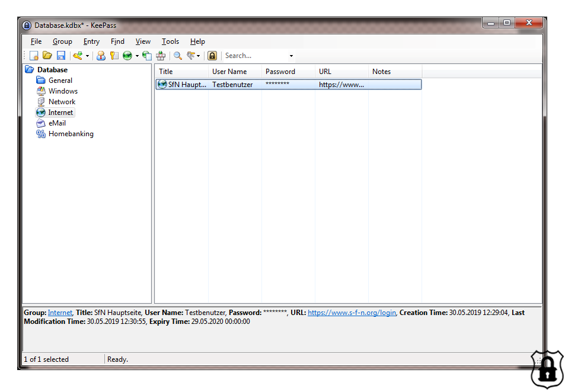Click the 'Ready.' status bar text

tap(117, 359)
